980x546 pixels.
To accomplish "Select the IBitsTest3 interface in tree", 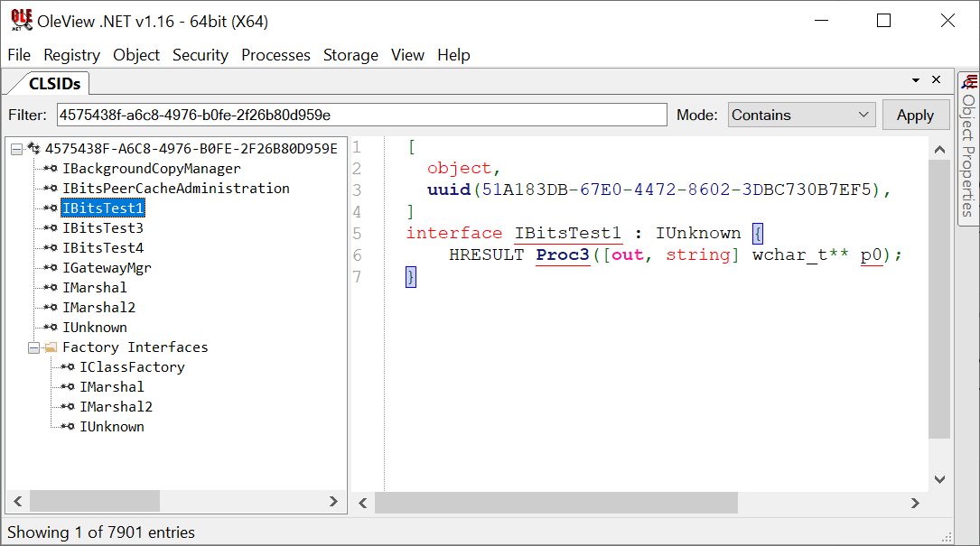I will click(x=102, y=228).
